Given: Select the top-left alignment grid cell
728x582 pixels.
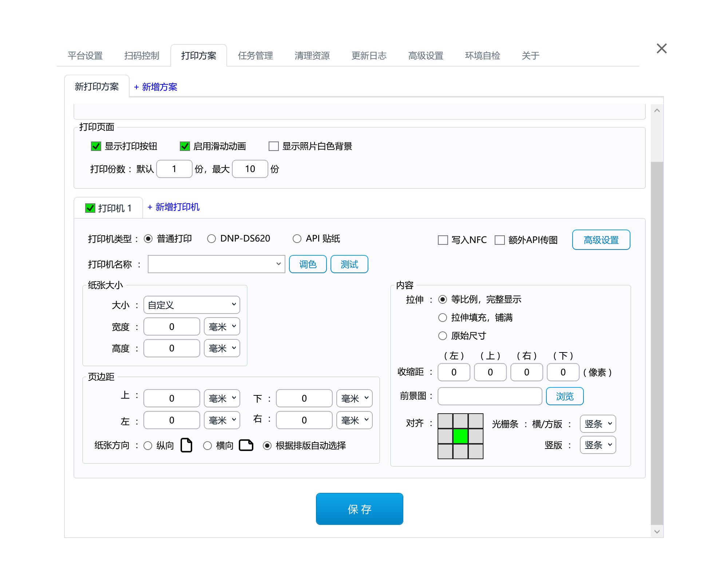Looking at the screenshot, I should (445, 421).
